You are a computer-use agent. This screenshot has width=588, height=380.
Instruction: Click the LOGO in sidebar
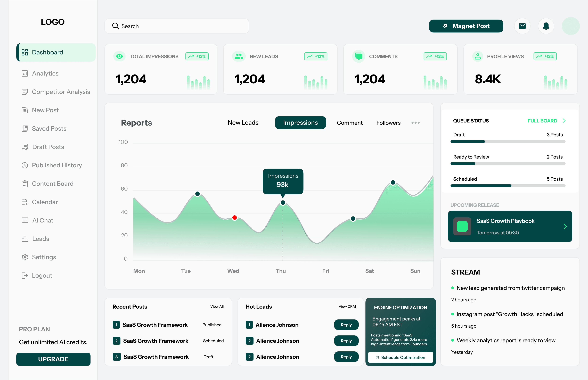click(53, 22)
